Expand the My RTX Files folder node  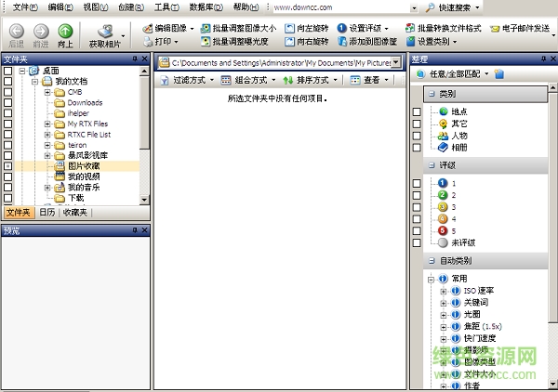tap(47, 124)
